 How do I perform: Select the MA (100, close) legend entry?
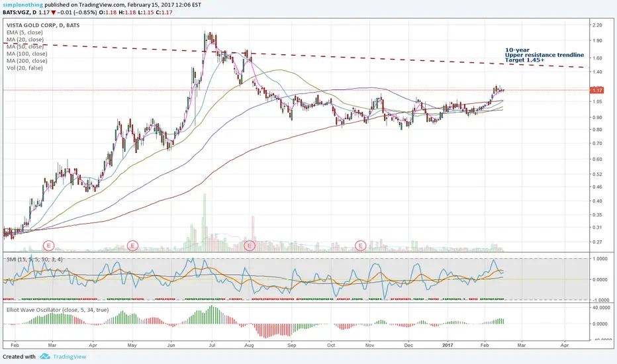pos(26,54)
